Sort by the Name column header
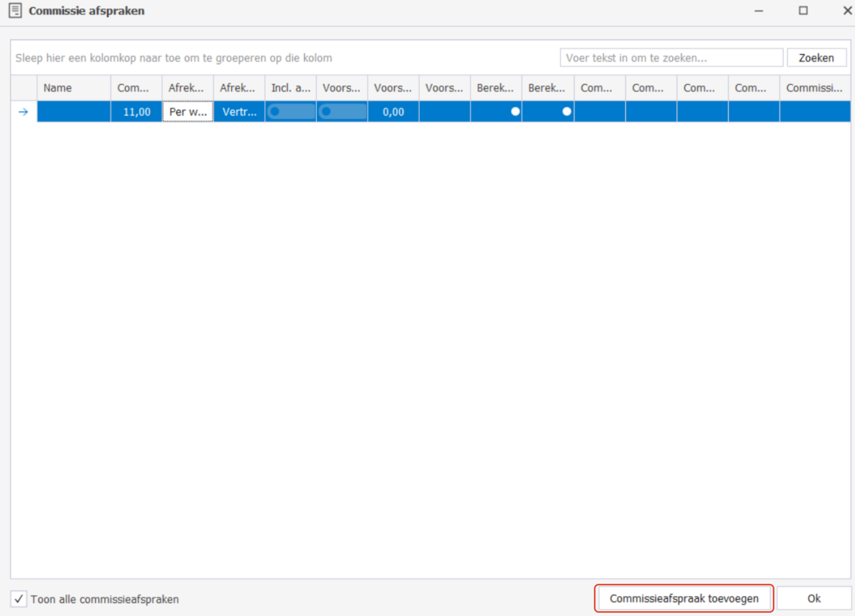 click(x=73, y=88)
